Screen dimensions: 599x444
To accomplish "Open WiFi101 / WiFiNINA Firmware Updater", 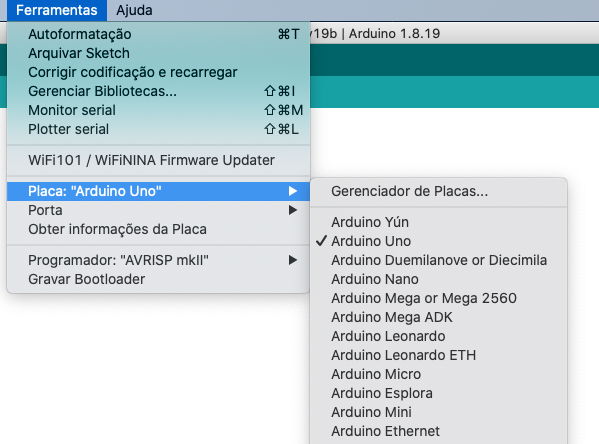I will (158, 160).
